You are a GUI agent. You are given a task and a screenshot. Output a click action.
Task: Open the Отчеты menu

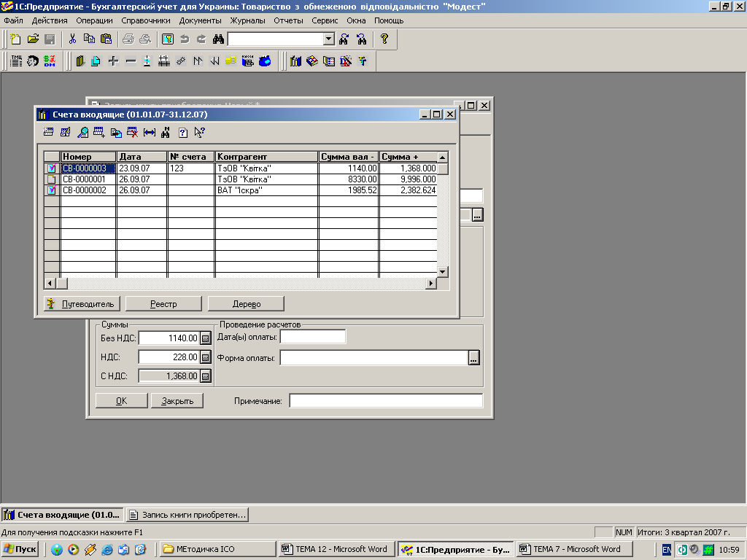pyautogui.click(x=288, y=20)
